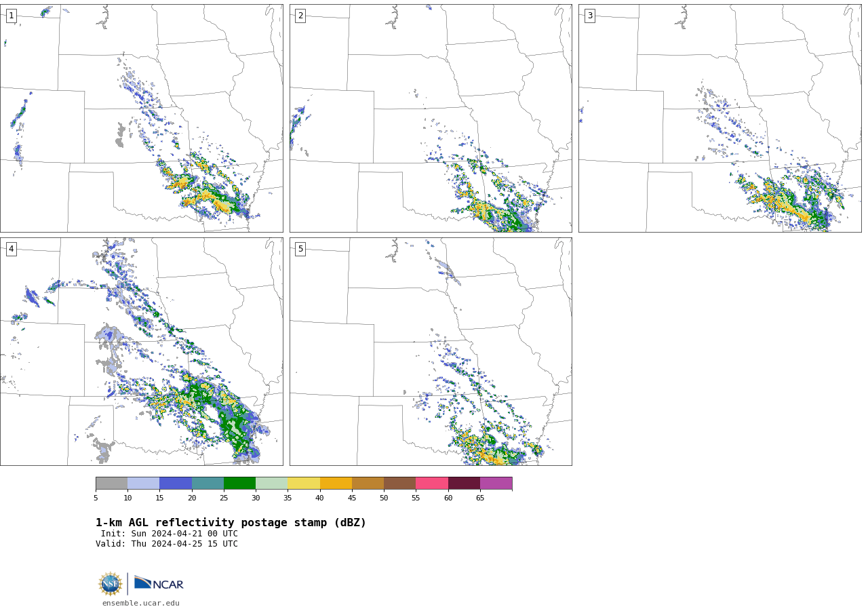Open ensemble member 1 reflectivity map
868x611 pixels.
[x=142, y=118]
